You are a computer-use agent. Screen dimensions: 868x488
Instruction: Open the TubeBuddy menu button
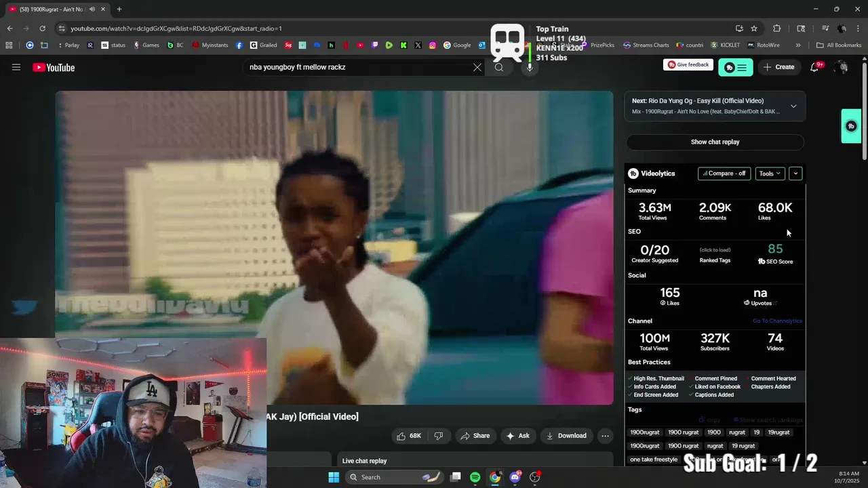(735, 67)
